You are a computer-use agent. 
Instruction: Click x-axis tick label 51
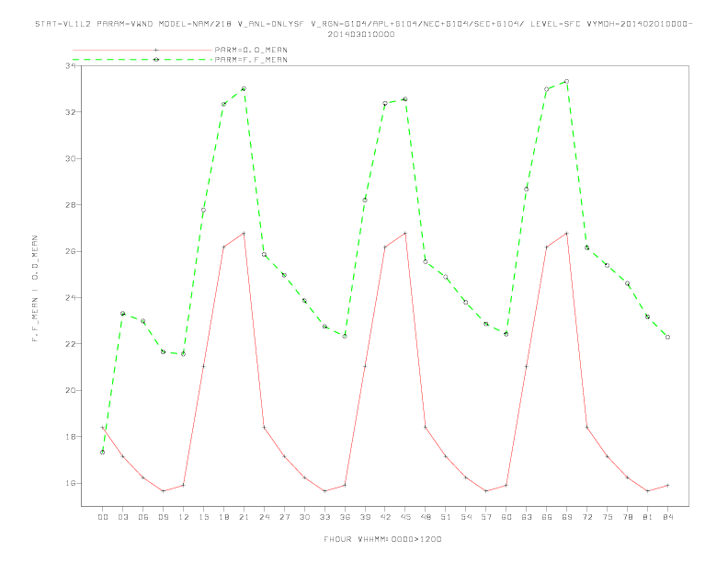tap(446, 517)
